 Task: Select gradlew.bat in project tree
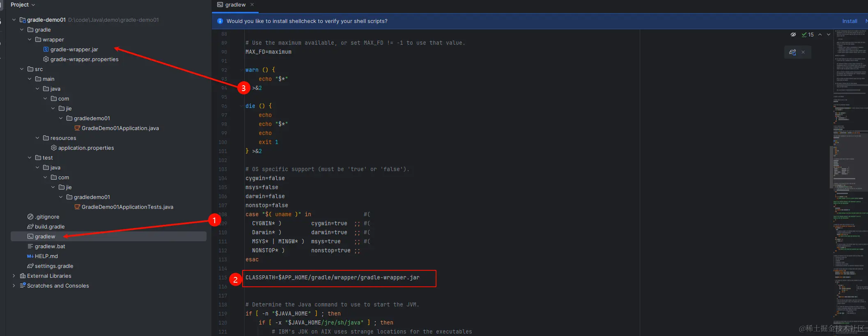(50, 246)
